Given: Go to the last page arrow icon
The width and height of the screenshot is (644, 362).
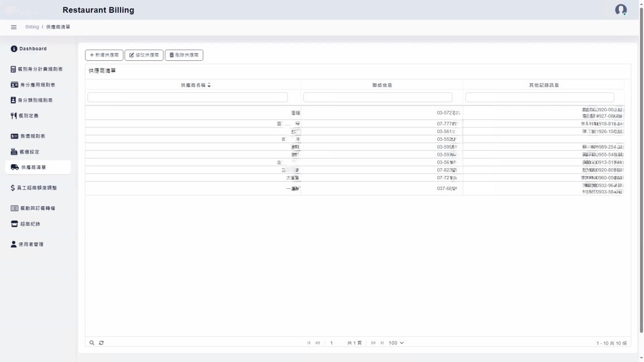Looking at the screenshot, I should pyautogui.click(x=382, y=342).
